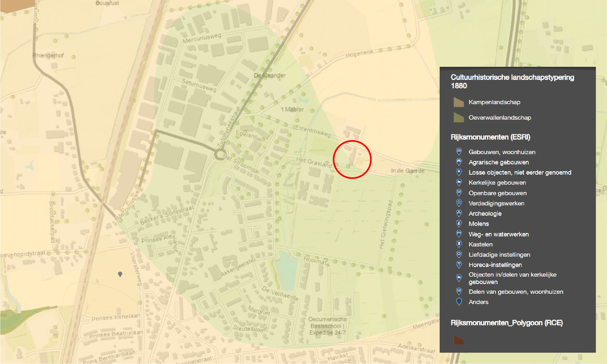Click the Adelaarstraat street label
This screenshot has width=607, height=364.
[x=416, y=348]
